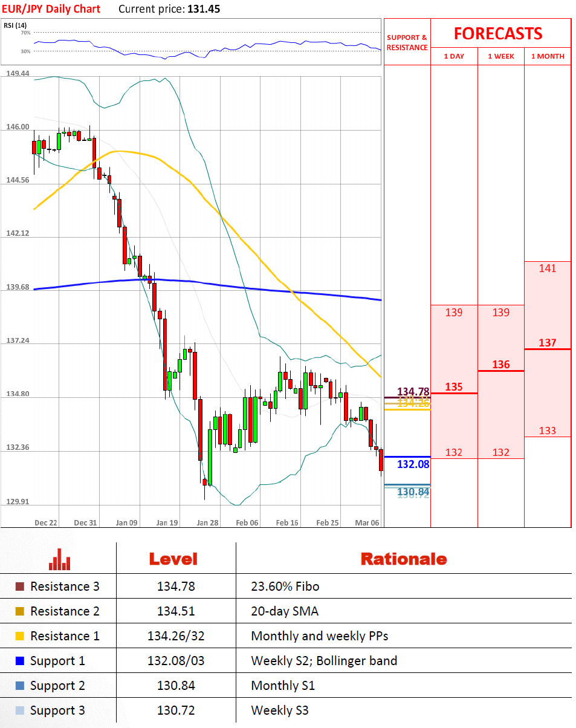Image resolution: width=576 pixels, height=728 pixels.
Task: Click the 'Resistance 2' row label
Action: (x=65, y=611)
